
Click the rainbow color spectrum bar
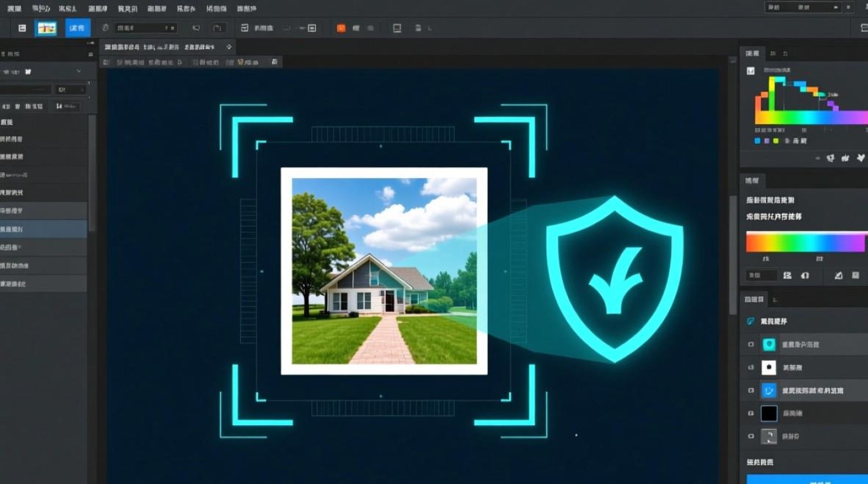[805, 242]
